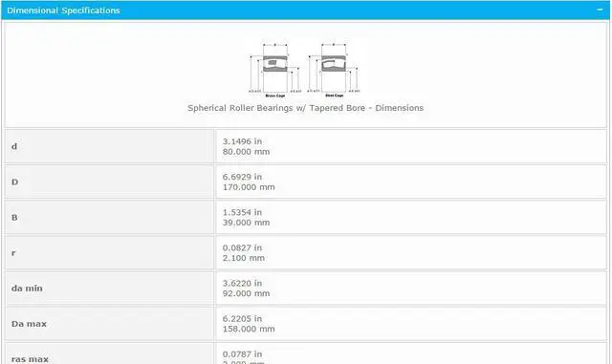Viewport: 612px width, 364px height.
Task: Select the 'da min' row label
Action: click(x=27, y=289)
